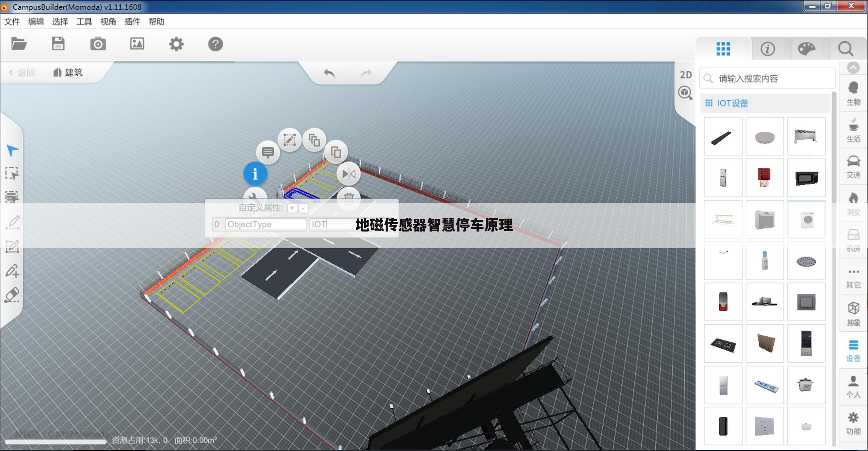Pick the black microwave thumbnail
The width and height of the screenshot is (868, 451).
pos(806,178)
